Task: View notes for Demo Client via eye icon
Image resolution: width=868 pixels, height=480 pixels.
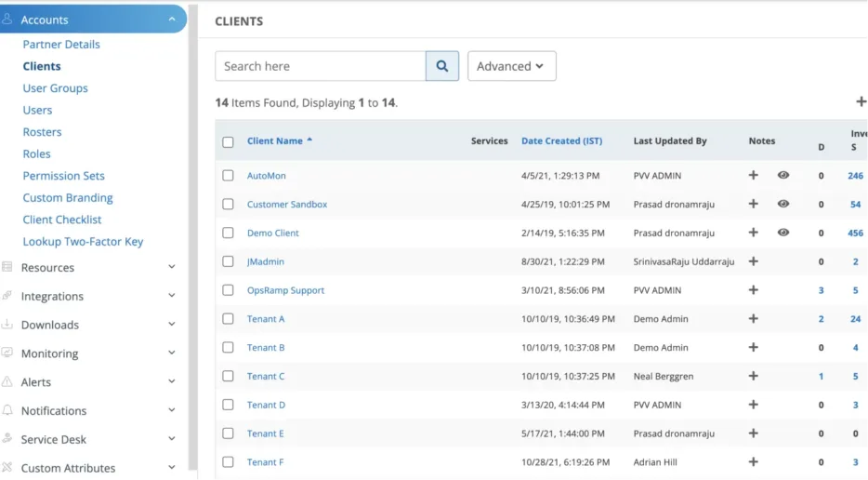Action: (x=783, y=233)
